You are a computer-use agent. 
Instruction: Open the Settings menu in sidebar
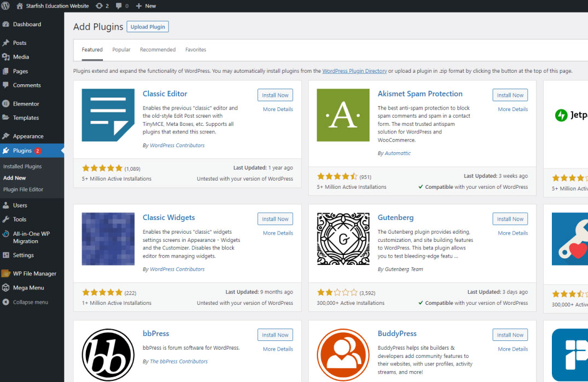(23, 255)
